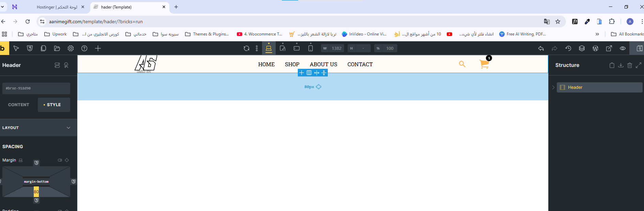Click the plus Add element icon
Viewport: 644px width, 211px height.
[98, 48]
